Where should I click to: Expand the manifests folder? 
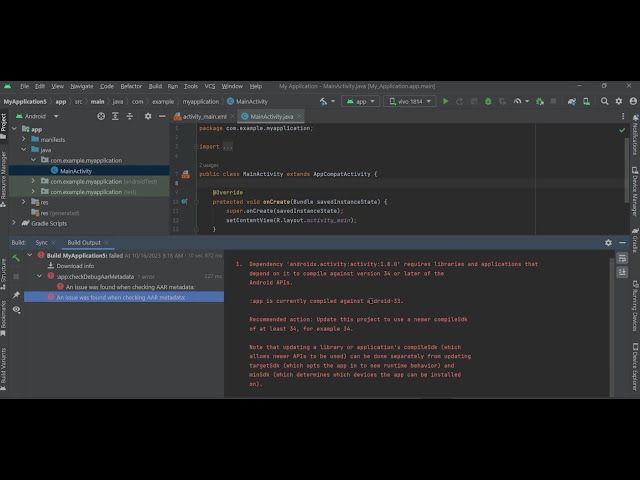[x=24, y=139]
